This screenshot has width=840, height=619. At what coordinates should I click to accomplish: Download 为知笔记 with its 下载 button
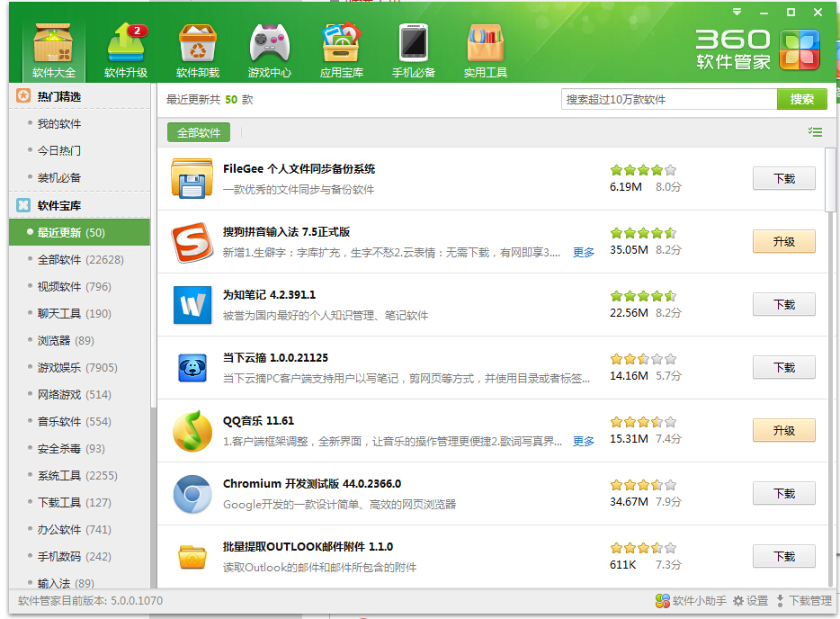coord(783,304)
